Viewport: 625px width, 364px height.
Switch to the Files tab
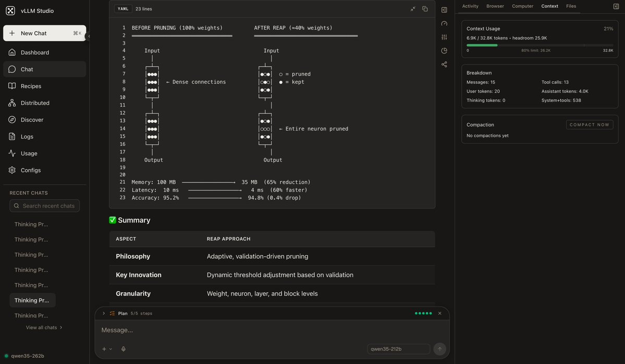click(x=571, y=6)
